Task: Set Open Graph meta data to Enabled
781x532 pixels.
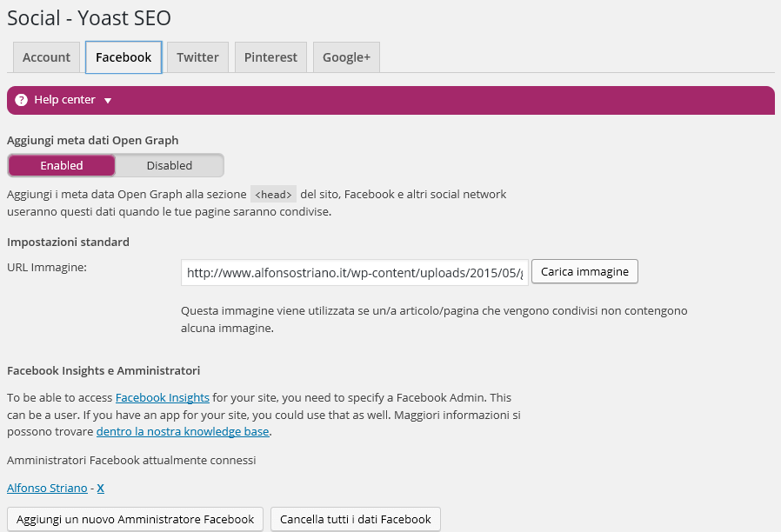Action: click(62, 165)
